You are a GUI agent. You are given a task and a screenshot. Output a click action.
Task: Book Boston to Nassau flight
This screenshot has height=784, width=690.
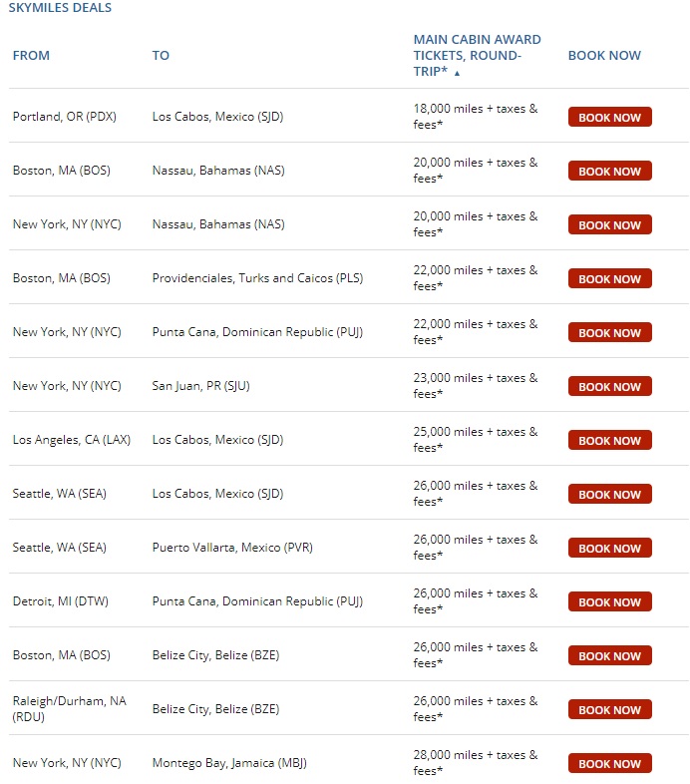609,172
